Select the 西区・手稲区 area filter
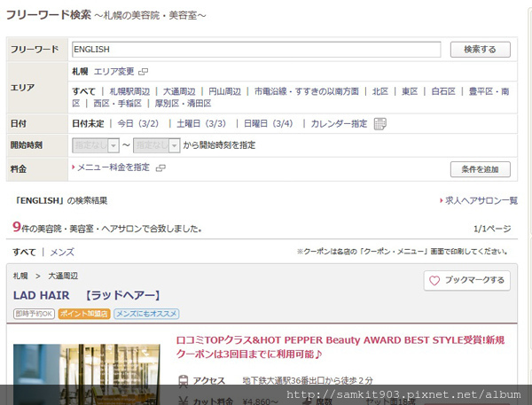The image size is (532, 405). (x=117, y=104)
